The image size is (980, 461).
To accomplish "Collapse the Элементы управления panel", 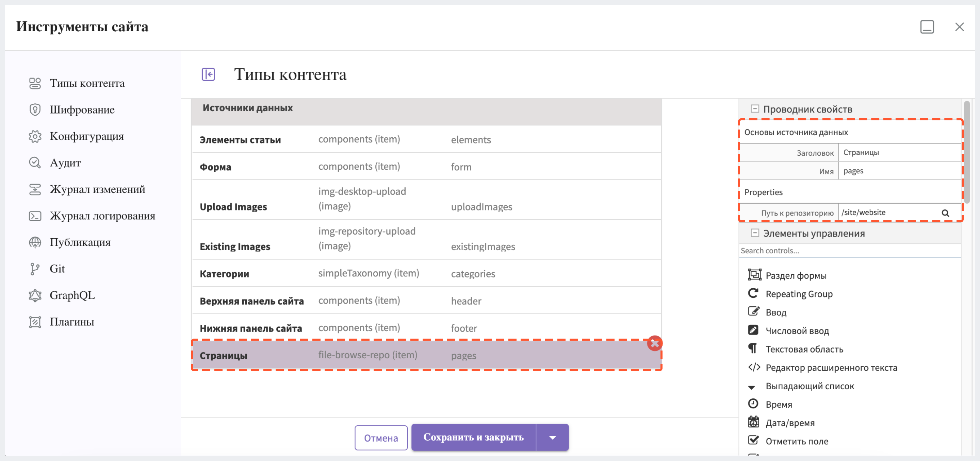I will [x=754, y=233].
